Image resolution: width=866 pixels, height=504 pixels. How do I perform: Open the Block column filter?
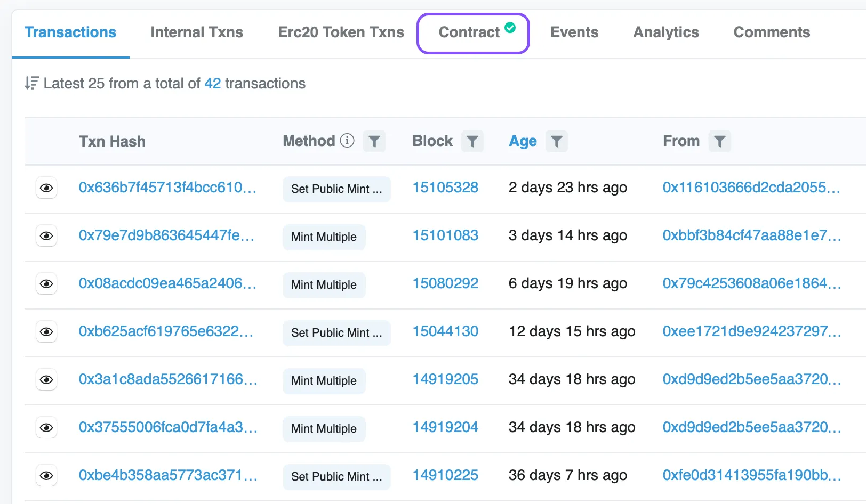[x=472, y=141]
